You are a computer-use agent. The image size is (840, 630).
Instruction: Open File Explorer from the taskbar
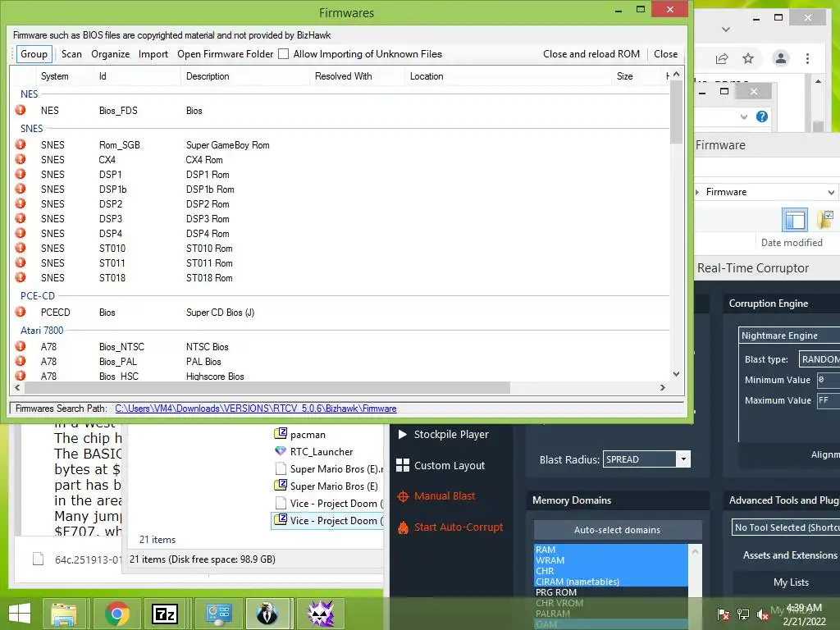point(64,614)
